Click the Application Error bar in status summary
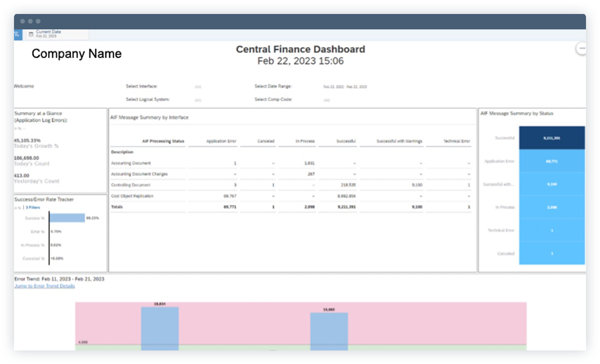The height and width of the screenshot is (364, 600). click(x=551, y=161)
